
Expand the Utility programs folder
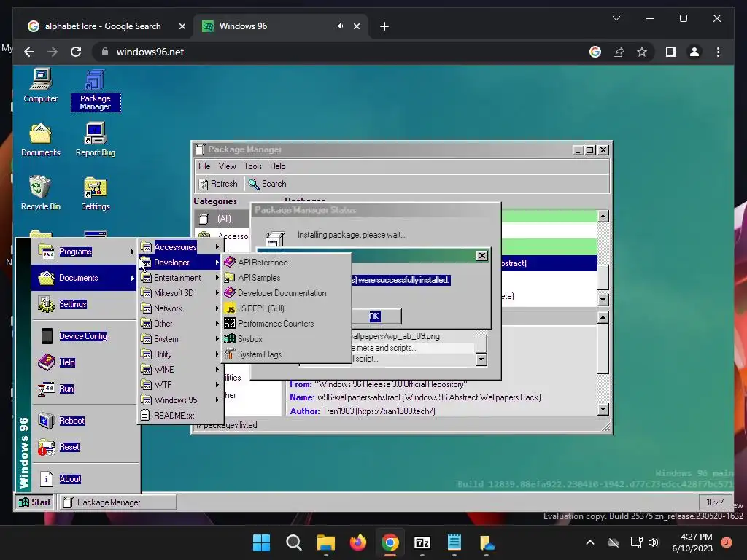coord(181,354)
